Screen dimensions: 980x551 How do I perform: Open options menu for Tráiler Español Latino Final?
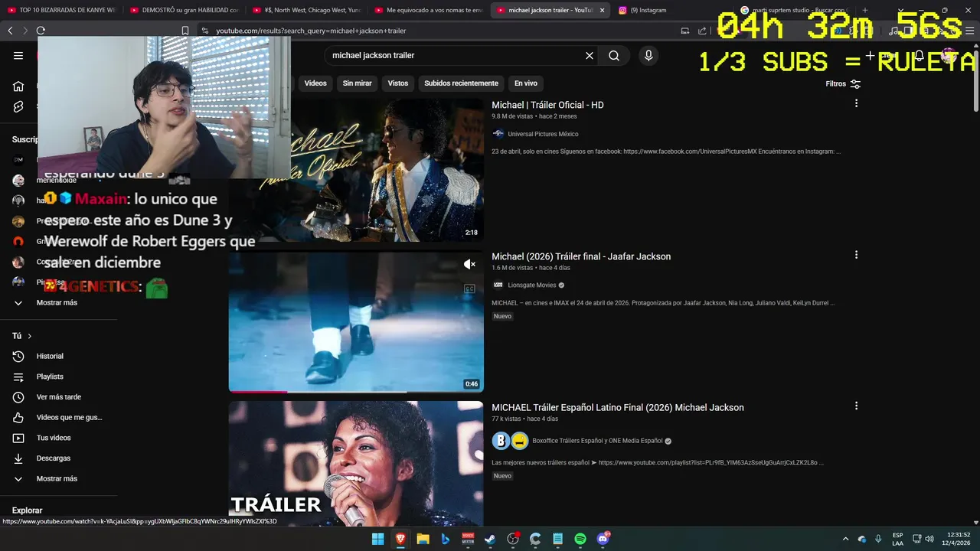tap(856, 406)
